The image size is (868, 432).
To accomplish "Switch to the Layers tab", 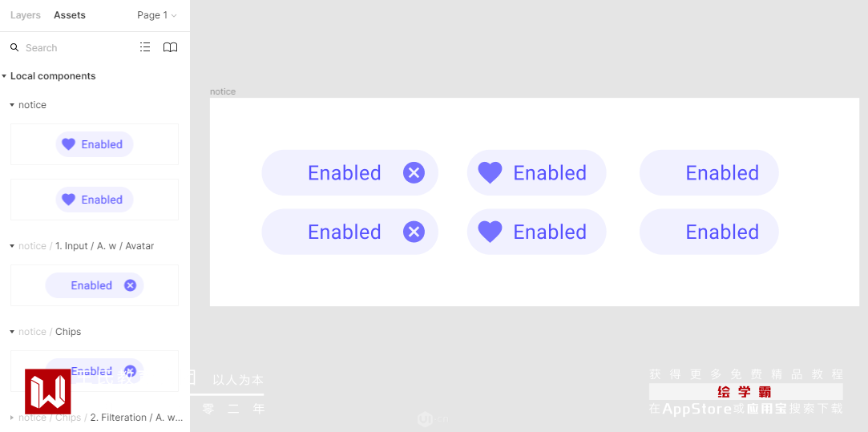I will pos(26,15).
